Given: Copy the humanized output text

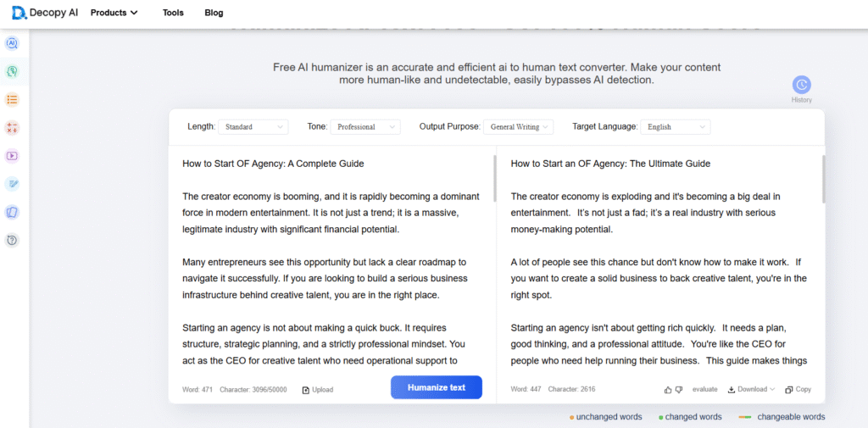Looking at the screenshot, I should 798,390.
